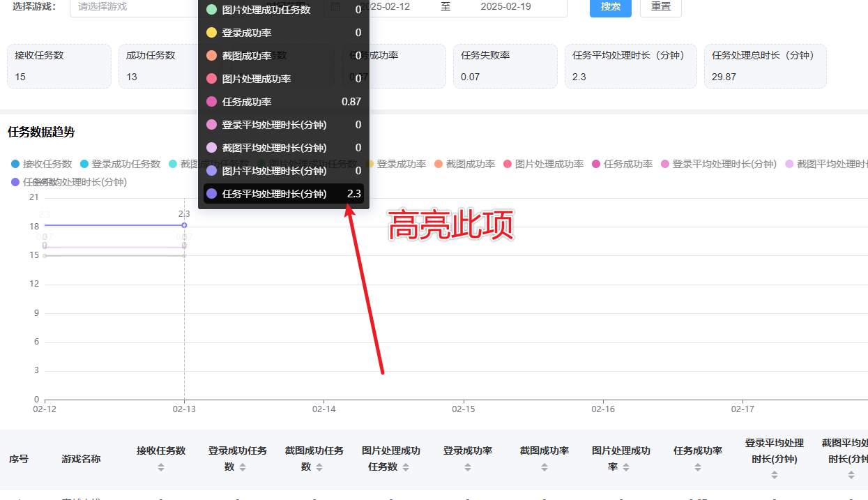This screenshot has height=500, width=868.
Task: Click the 02-14 x-axis label
Action: [323, 410]
